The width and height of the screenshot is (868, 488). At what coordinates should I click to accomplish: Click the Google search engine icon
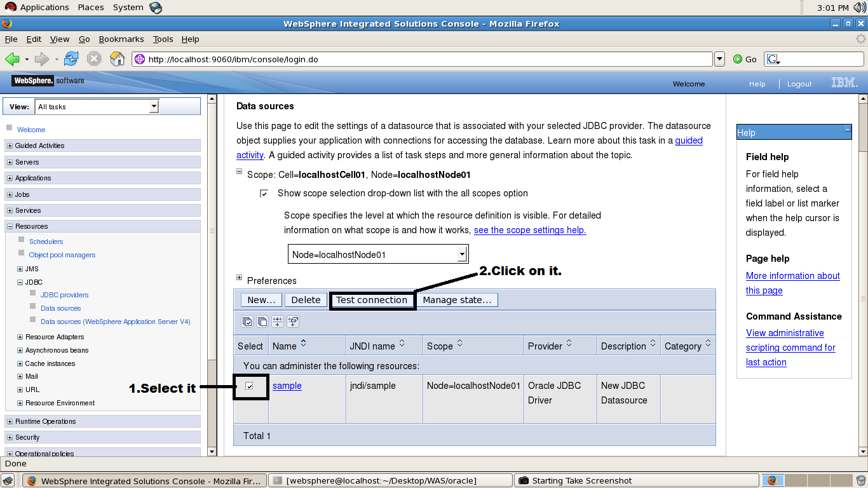coord(773,59)
